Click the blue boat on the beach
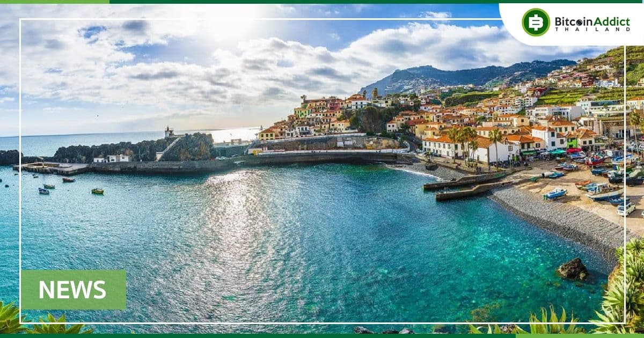644x338 pixels. tap(555, 194)
